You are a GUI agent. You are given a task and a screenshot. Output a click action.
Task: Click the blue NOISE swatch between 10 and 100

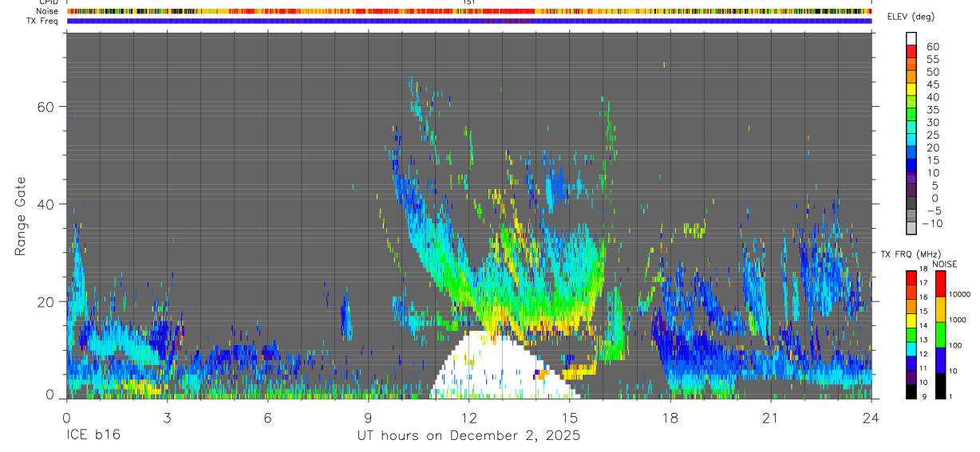click(x=940, y=360)
